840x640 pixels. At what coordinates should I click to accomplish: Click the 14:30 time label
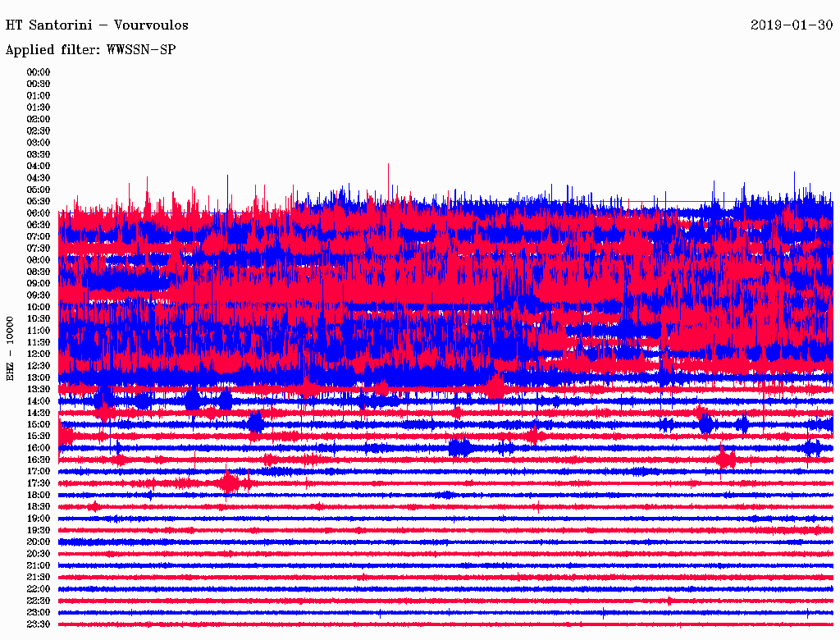coord(39,414)
